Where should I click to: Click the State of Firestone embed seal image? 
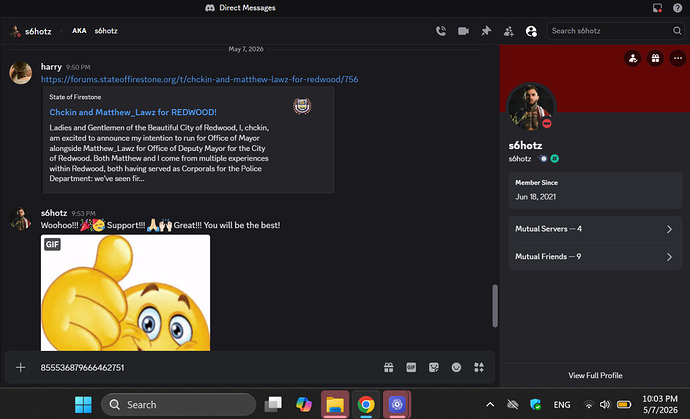click(x=302, y=106)
